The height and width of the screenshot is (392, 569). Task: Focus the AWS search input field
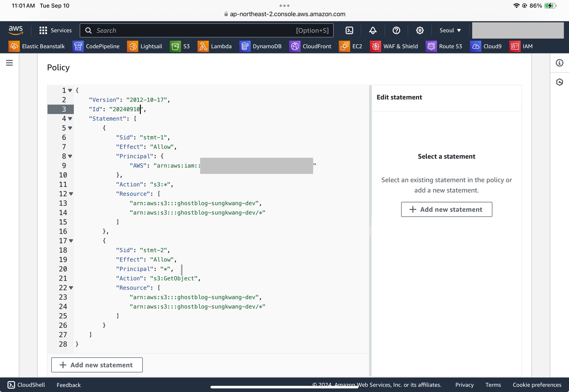point(207,30)
